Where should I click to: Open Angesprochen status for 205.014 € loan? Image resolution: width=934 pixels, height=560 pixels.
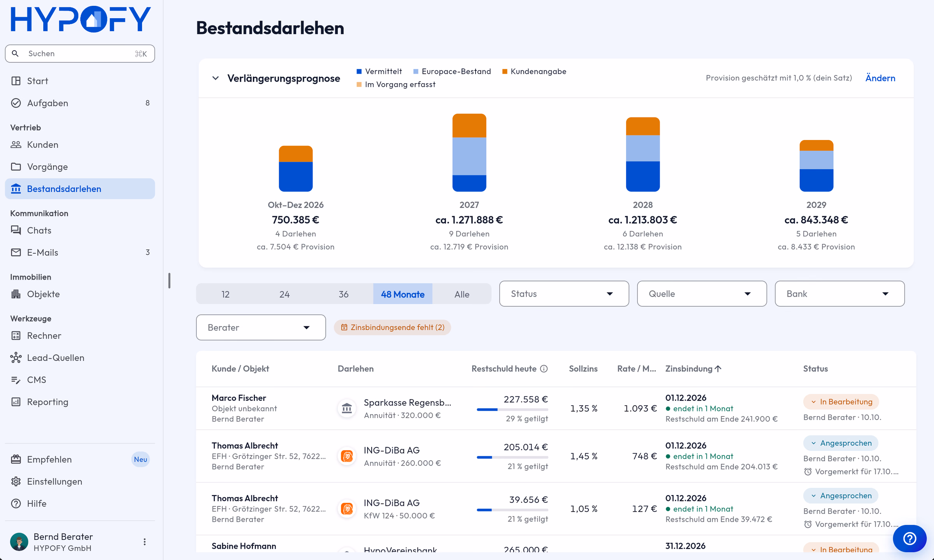click(x=841, y=443)
